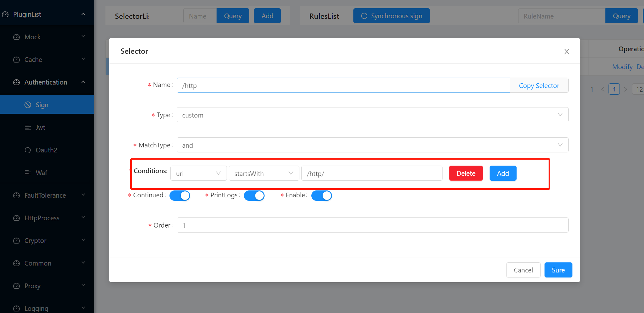
Task: Click the Oauth2 icon in sidebar
Action: click(x=28, y=150)
